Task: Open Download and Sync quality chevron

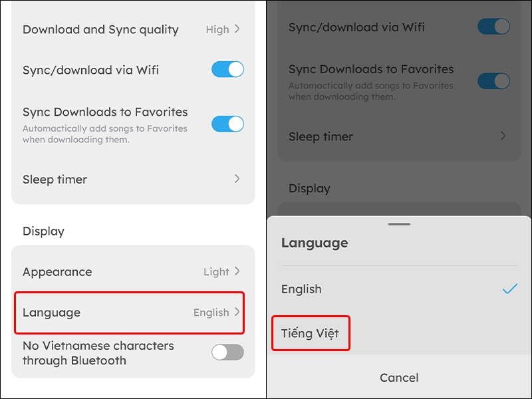Action: [x=237, y=29]
